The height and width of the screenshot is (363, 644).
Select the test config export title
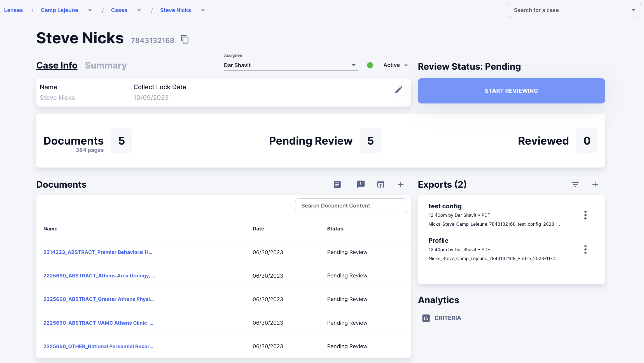click(x=445, y=206)
